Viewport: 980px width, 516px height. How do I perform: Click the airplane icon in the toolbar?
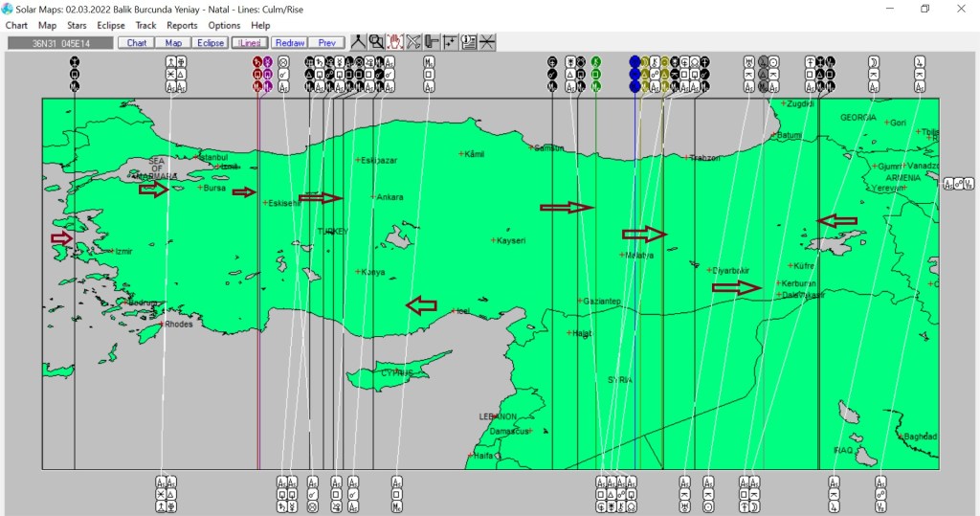point(413,42)
